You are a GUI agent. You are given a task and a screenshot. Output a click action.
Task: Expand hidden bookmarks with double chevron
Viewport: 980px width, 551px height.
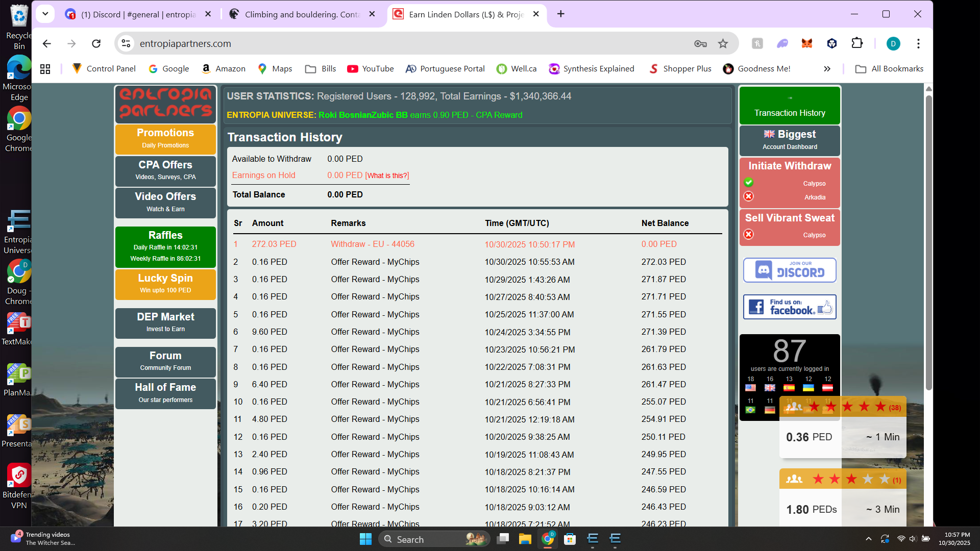(827, 69)
